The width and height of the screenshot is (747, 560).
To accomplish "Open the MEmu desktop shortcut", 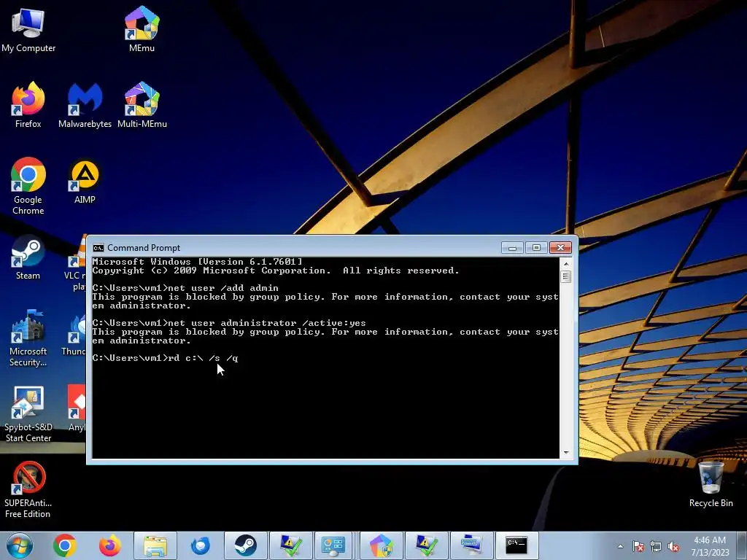I will [x=142, y=29].
